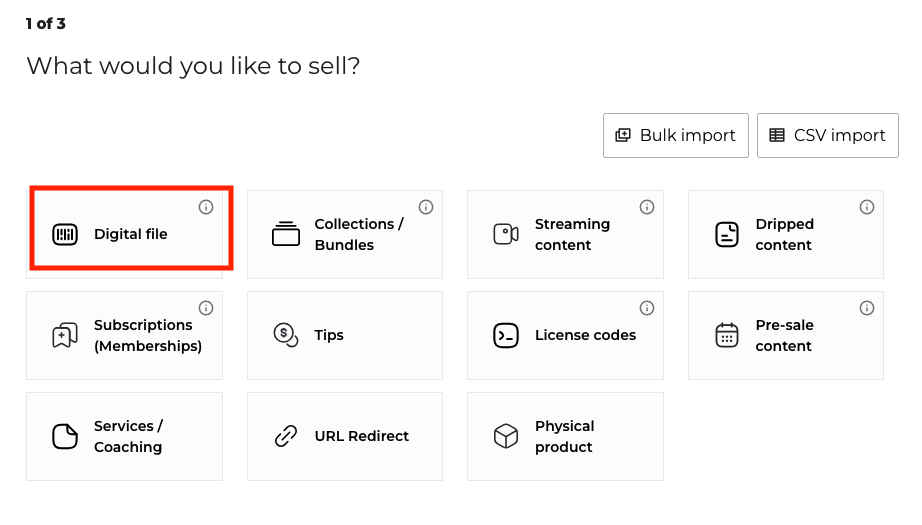Click the Pre-sale content calendar icon

(x=727, y=336)
